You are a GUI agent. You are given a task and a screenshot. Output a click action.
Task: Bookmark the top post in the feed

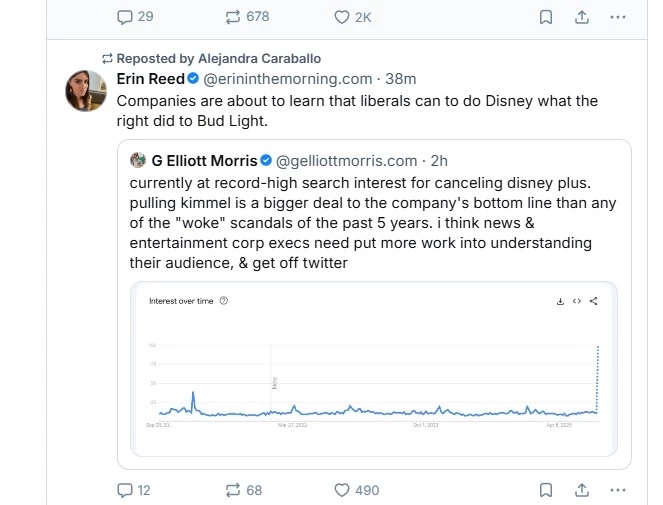546,16
